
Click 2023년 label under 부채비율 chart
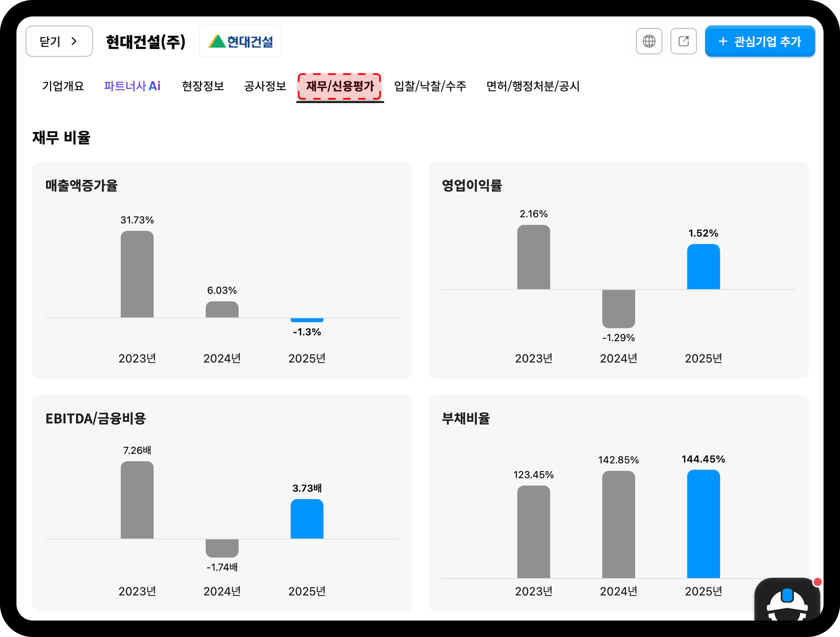(534, 591)
